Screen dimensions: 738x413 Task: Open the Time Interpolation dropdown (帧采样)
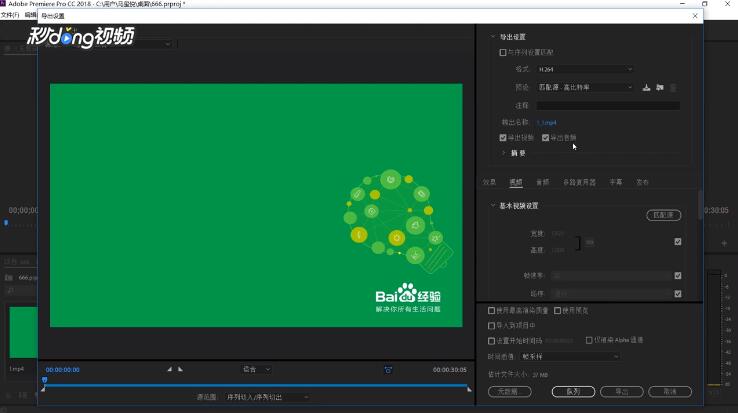coord(570,357)
